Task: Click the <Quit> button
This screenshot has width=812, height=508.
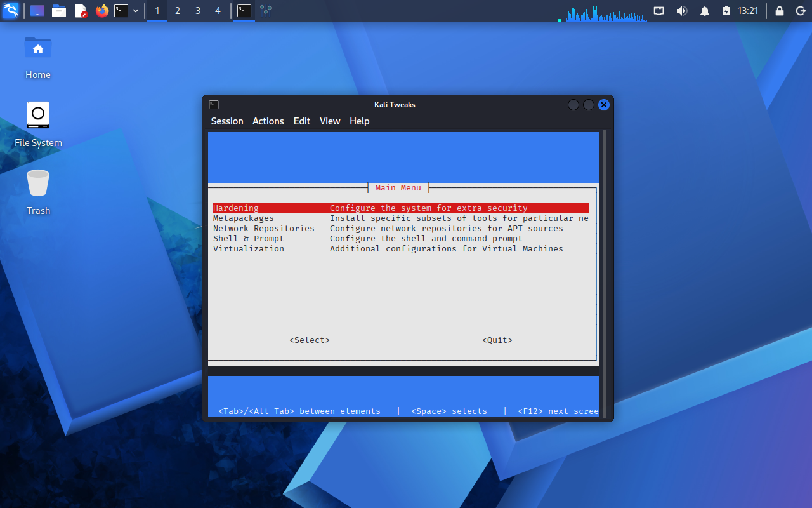Action: click(x=497, y=340)
